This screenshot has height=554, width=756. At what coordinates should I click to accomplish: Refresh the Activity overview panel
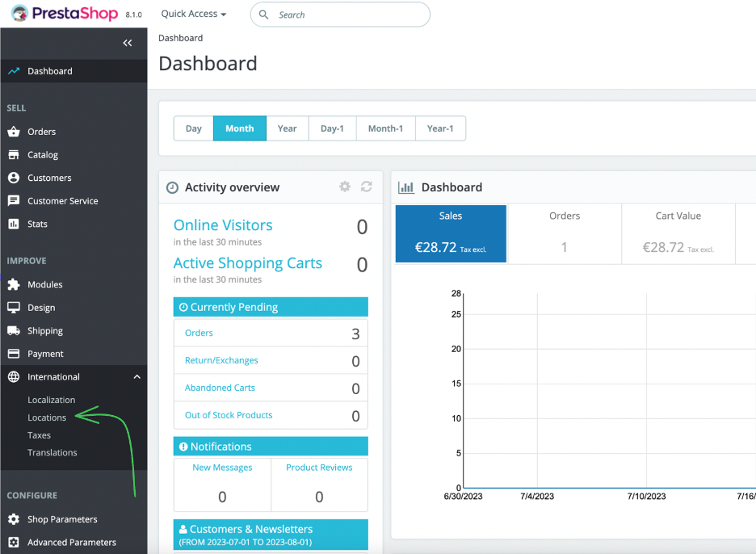click(x=367, y=187)
